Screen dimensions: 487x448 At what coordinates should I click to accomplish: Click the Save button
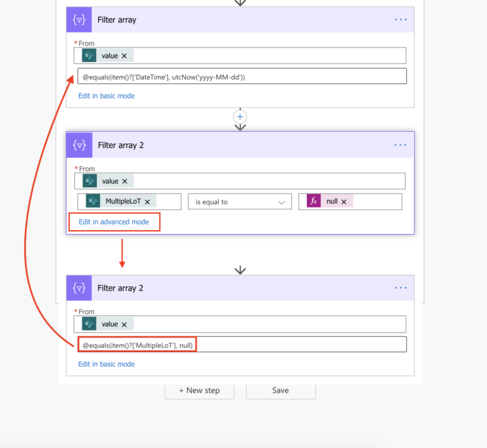(281, 390)
